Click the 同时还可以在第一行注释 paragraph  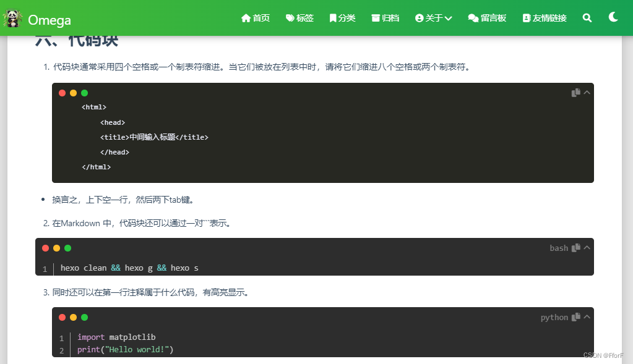150,293
